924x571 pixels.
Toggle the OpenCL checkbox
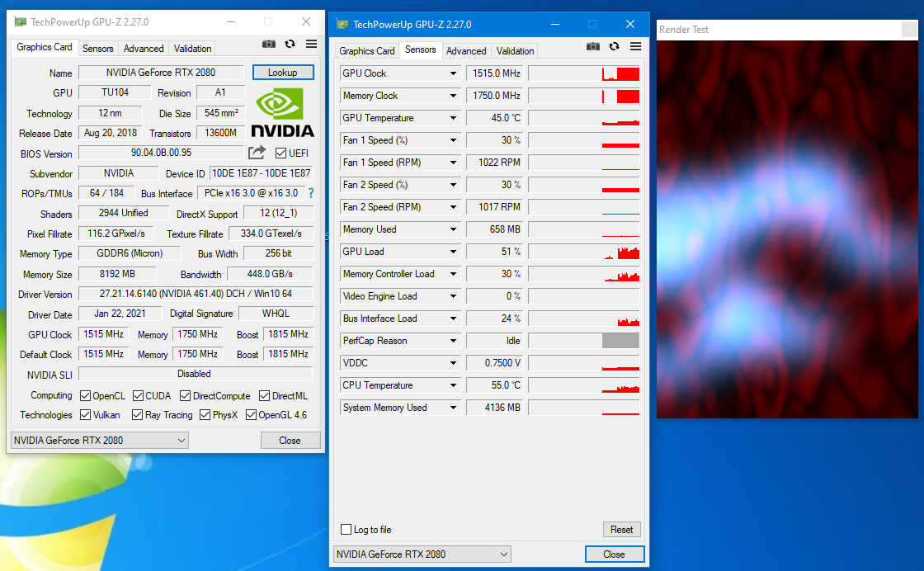[86, 396]
